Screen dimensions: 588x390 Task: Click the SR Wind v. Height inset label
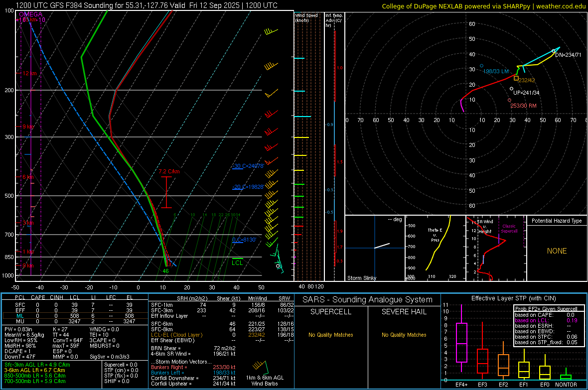coord(484,227)
